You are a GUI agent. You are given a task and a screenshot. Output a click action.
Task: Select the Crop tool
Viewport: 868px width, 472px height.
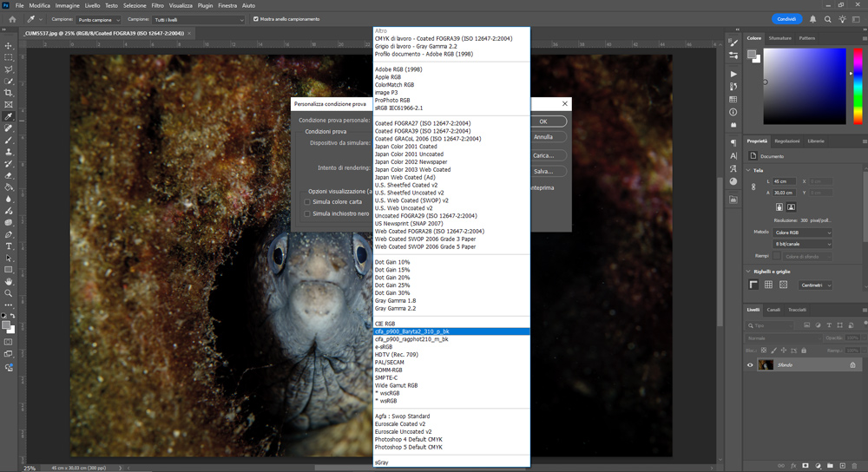pyautogui.click(x=9, y=92)
